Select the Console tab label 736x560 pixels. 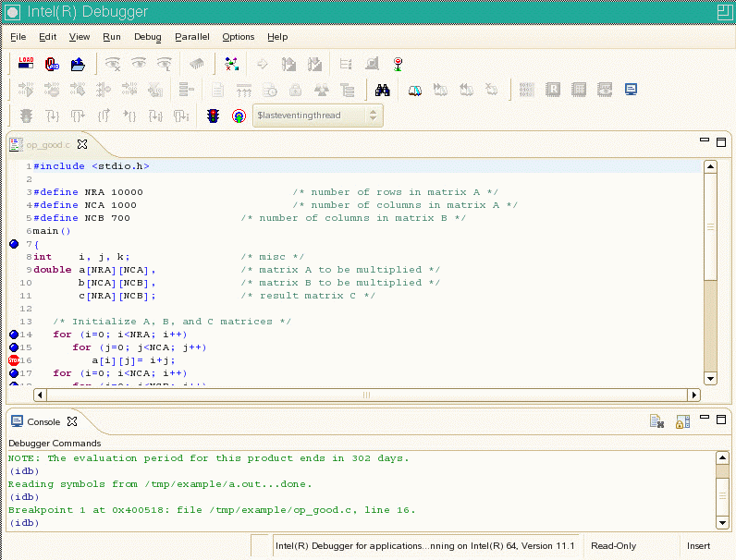point(43,421)
